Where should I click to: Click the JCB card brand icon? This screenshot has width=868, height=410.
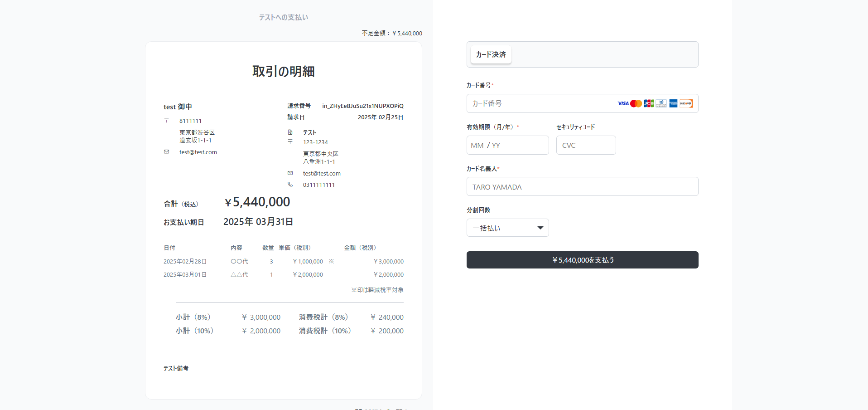[648, 103]
